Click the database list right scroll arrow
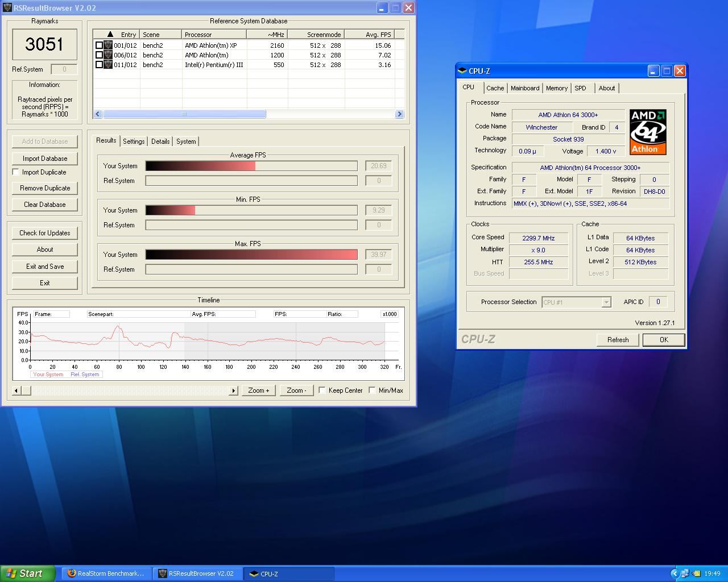The width and height of the screenshot is (728, 582). coord(399,114)
